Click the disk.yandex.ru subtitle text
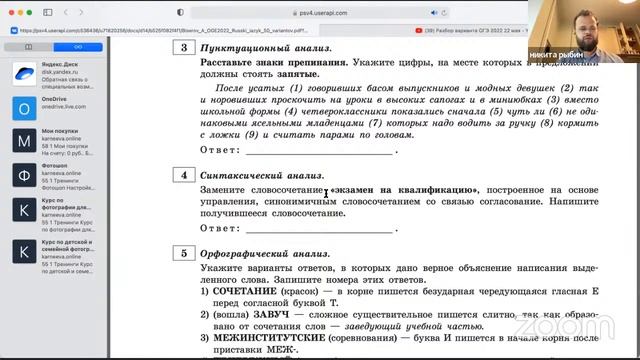 (x=60, y=72)
